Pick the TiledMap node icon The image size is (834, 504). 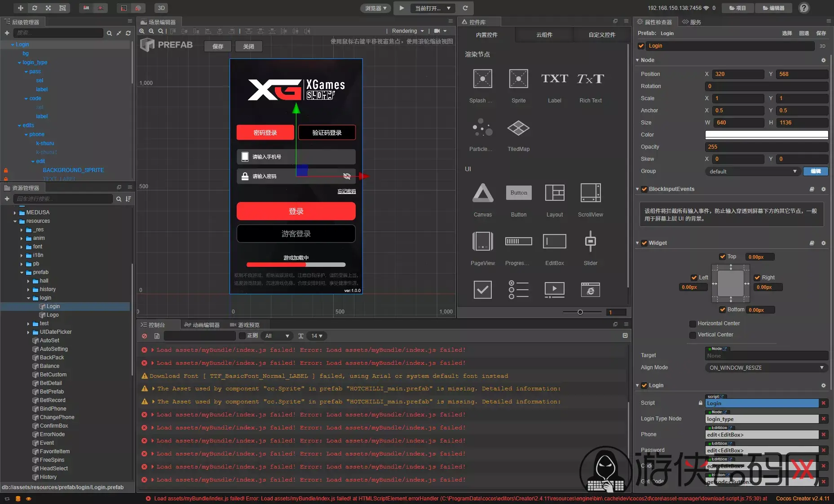click(x=518, y=128)
